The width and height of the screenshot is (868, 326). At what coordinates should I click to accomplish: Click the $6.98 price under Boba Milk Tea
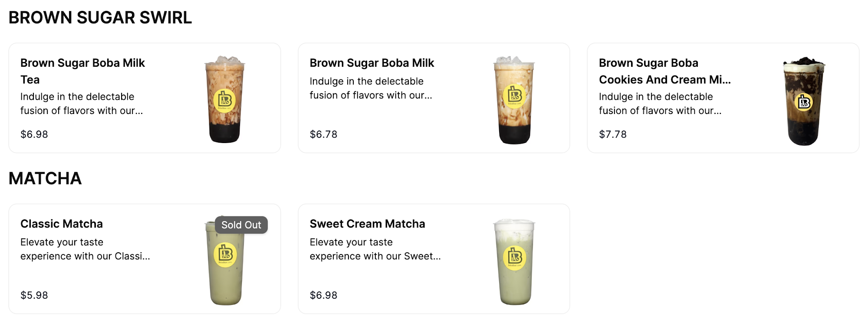coord(34,134)
